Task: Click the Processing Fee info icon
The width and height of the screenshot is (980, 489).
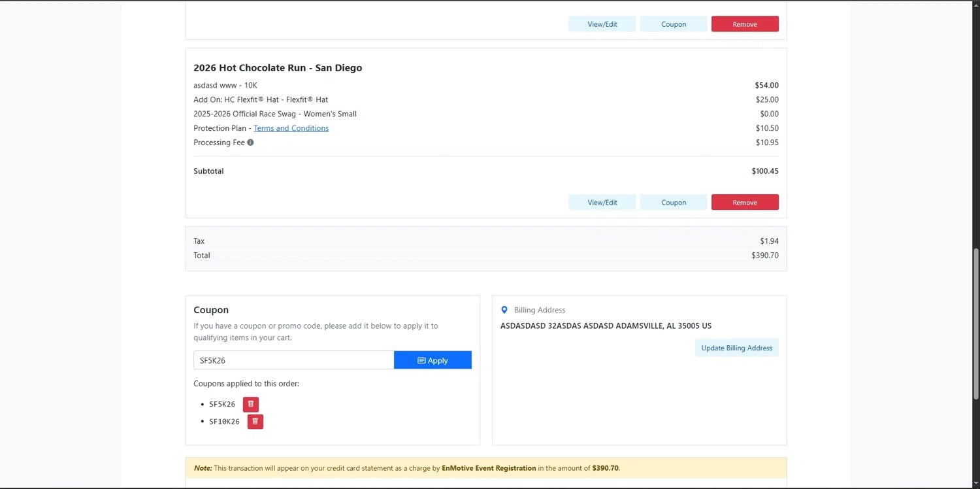Action: [250, 143]
